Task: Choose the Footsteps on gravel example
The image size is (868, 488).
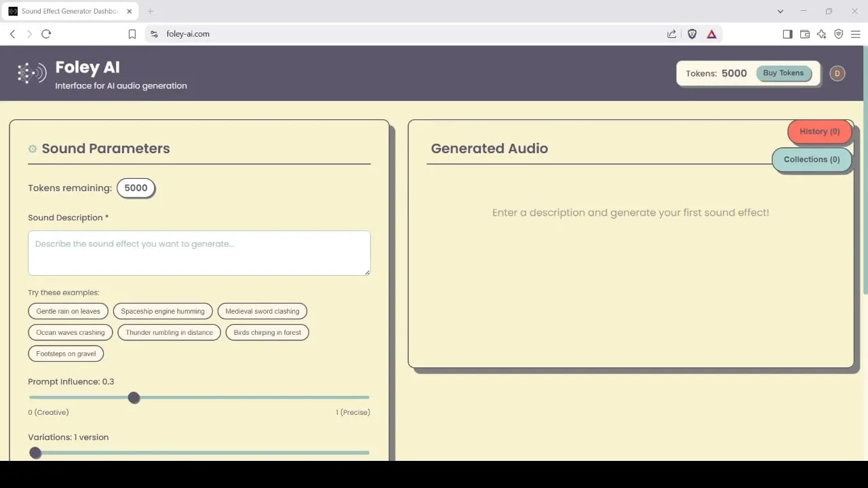Action: [x=66, y=354]
